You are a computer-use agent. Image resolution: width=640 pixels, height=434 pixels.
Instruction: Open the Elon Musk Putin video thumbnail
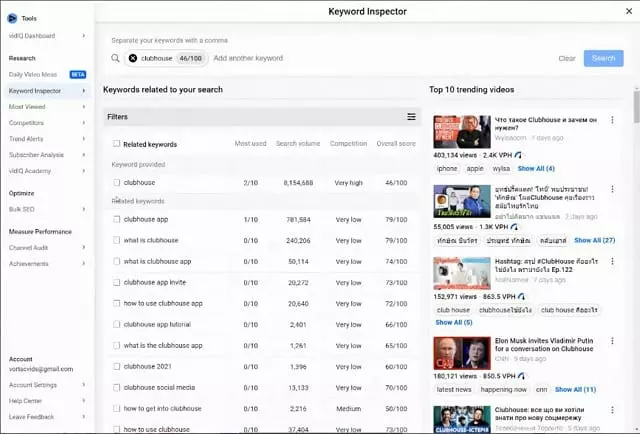[x=462, y=353]
